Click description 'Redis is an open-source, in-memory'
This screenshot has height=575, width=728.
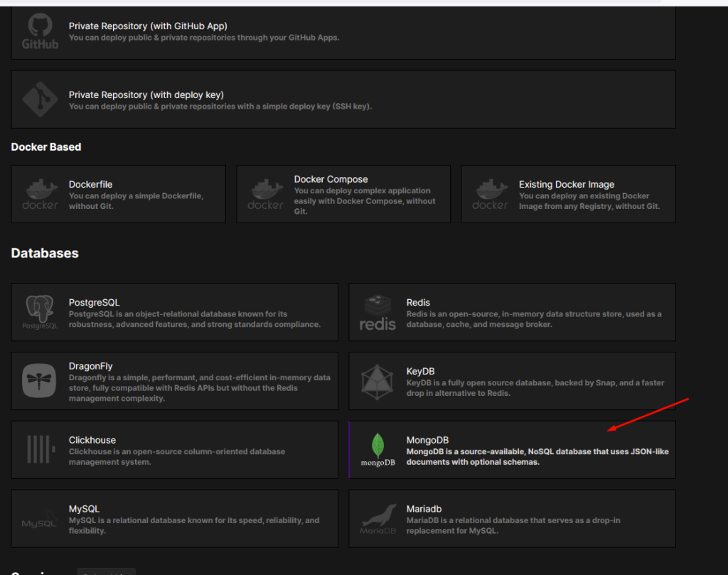tap(534, 319)
